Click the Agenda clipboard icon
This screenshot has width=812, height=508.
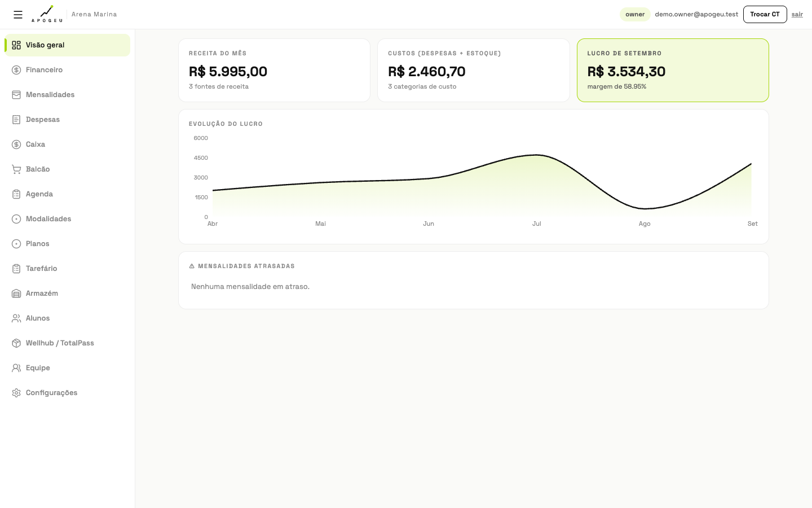[x=16, y=194]
